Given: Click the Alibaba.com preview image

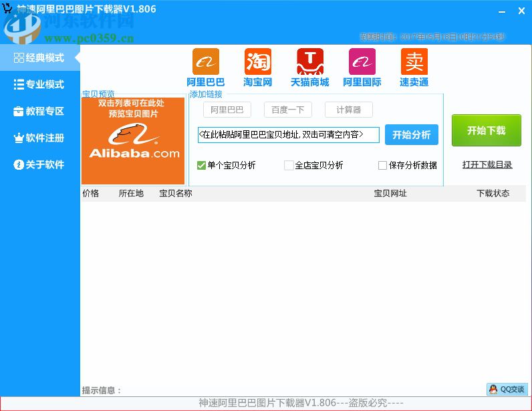Looking at the screenshot, I should [x=133, y=141].
